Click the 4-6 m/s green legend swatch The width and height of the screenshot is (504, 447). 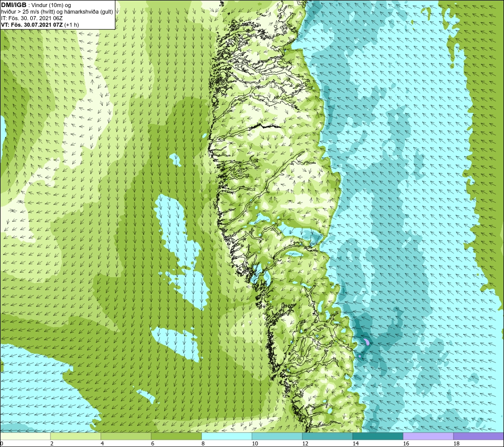[125, 436]
